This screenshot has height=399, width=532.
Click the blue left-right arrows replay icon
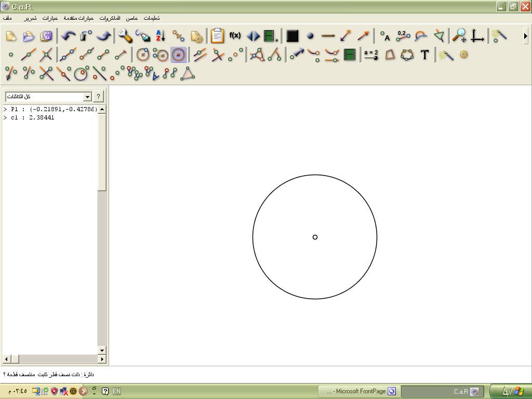pos(253,36)
